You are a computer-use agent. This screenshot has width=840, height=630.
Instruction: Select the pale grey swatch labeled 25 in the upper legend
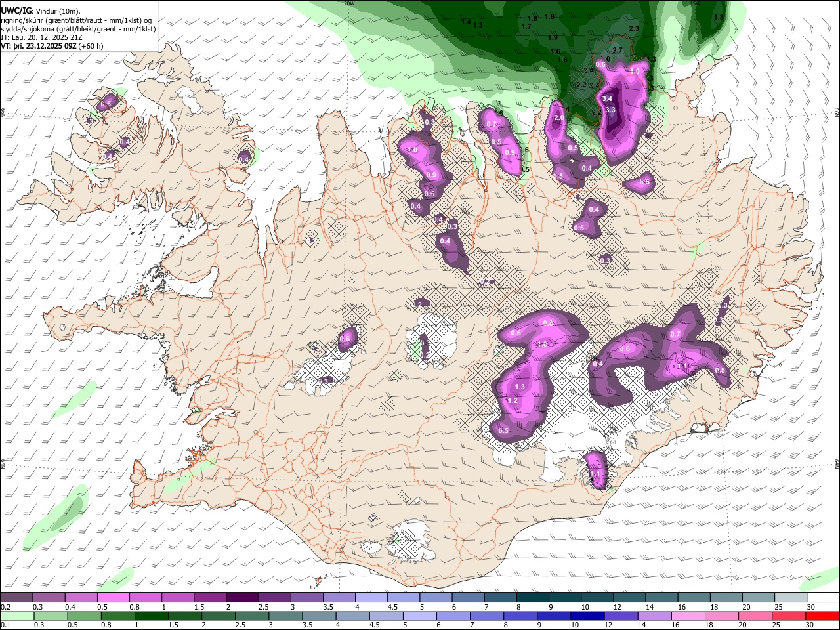790,597
